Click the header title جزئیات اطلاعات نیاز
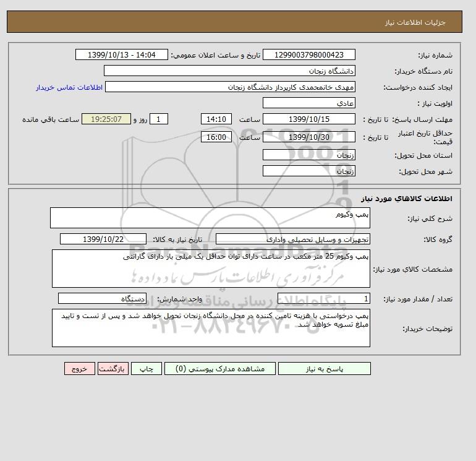Image resolution: width=476 pixels, height=461 pixels. [415, 22]
